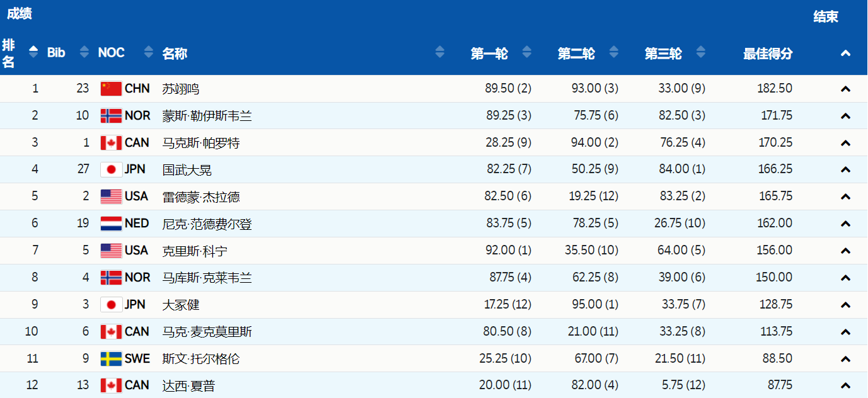Image resolution: width=868 pixels, height=398 pixels.
Task: Sort by the 名称 name column
Action: (x=440, y=53)
